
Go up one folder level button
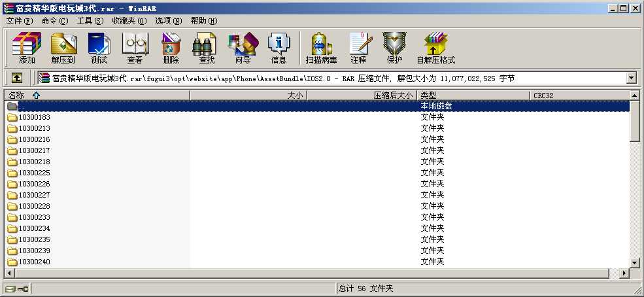tap(17, 78)
